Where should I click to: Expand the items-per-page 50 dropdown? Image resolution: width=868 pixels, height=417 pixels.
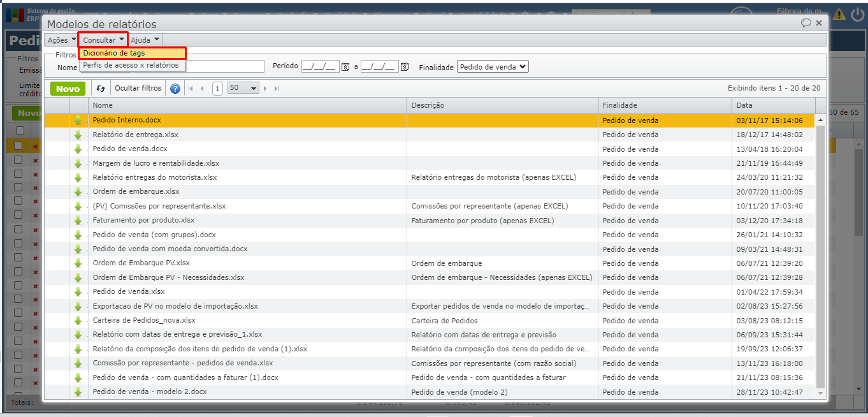254,89
